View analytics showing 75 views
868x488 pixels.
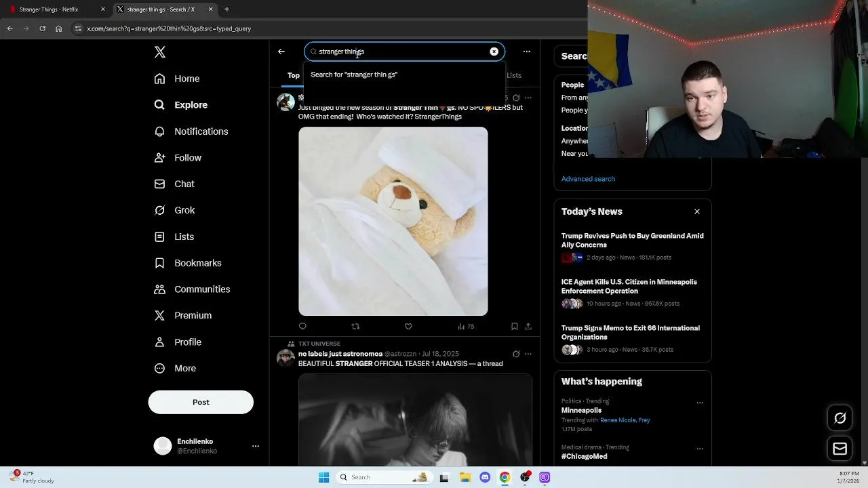pos(466,327)
